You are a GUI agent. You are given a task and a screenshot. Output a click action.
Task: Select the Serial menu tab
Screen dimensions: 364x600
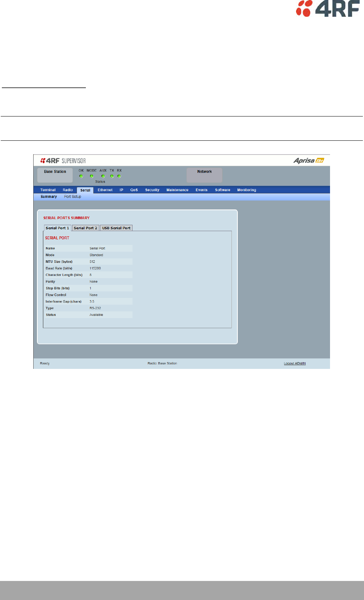85,190
